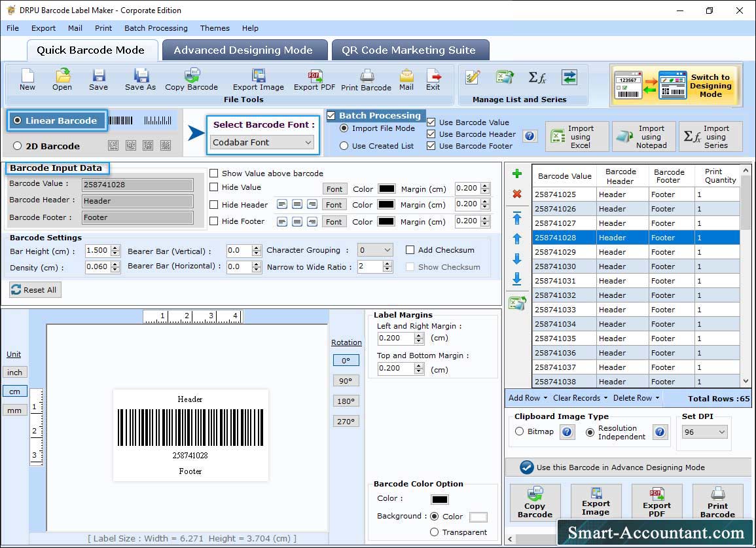Click help icon next to Resolution Independent

point(660,431)
